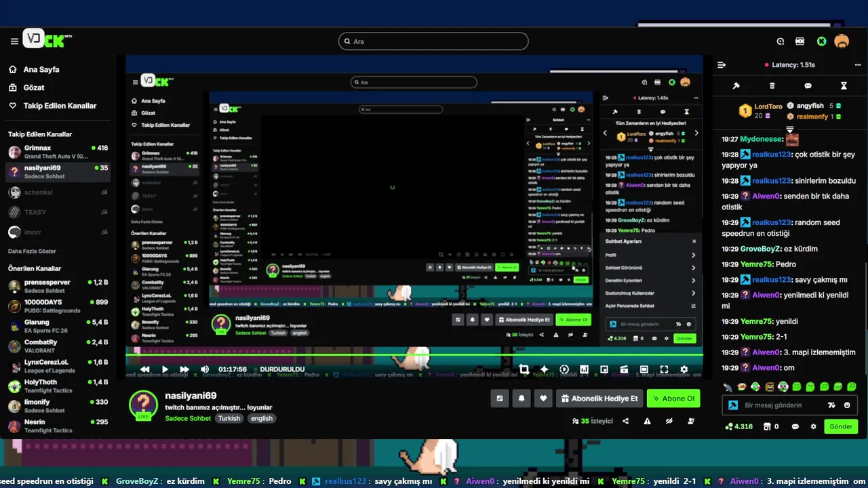
Task: Open the offline TEASY channel
Action: coord(57,212)
